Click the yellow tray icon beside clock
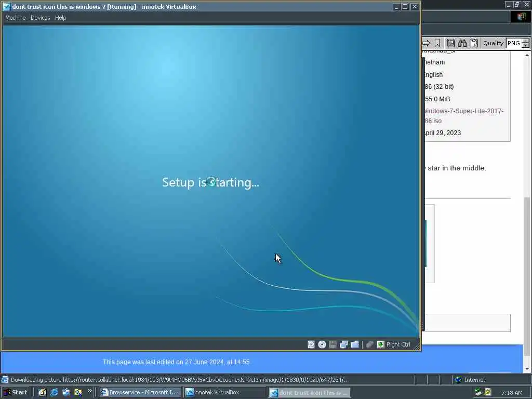Image resolution: width=532 pixels, height=399 pixels. point(488,392)
